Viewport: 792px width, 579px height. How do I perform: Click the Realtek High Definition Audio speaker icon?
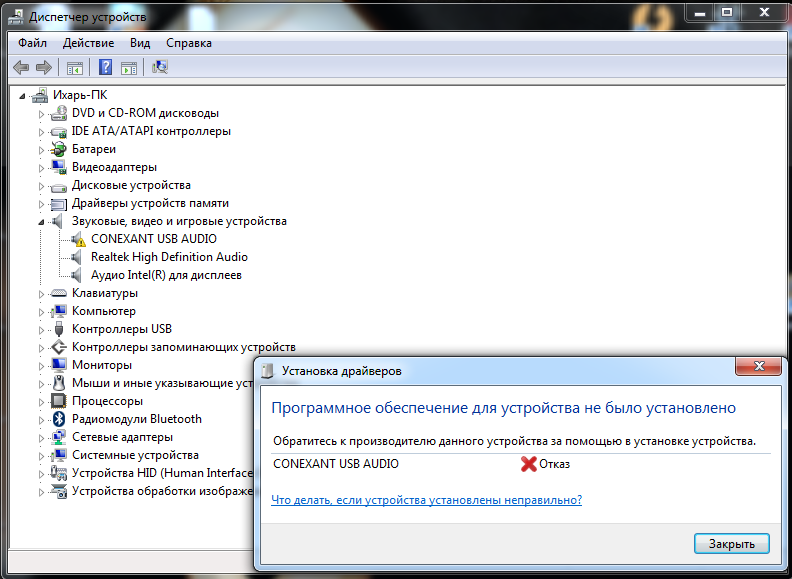(76, 257)
